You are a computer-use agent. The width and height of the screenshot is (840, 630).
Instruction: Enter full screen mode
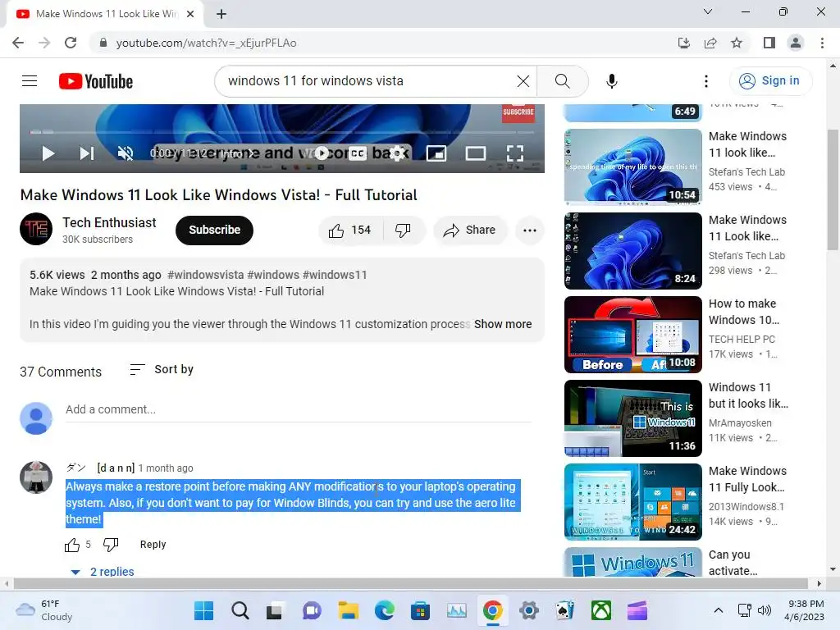[515, 153]
